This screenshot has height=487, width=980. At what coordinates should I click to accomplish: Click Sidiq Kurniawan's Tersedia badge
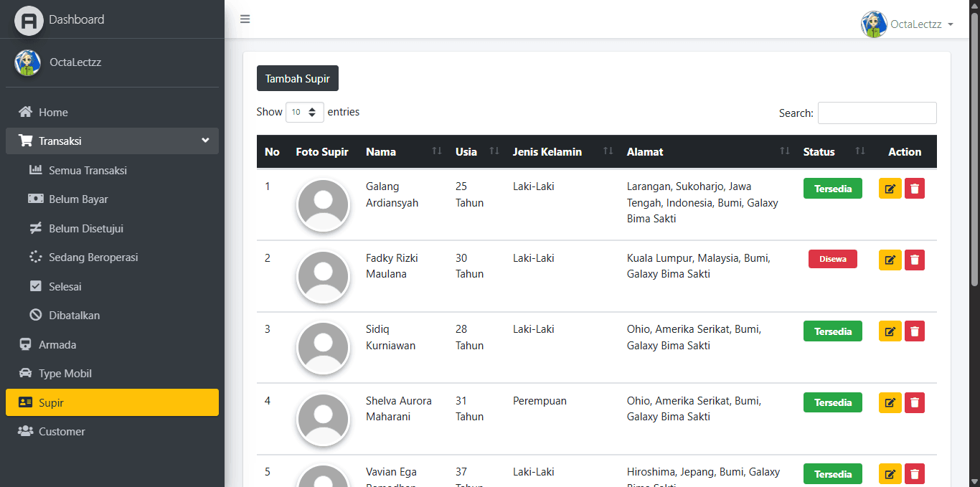coord(833,331)
